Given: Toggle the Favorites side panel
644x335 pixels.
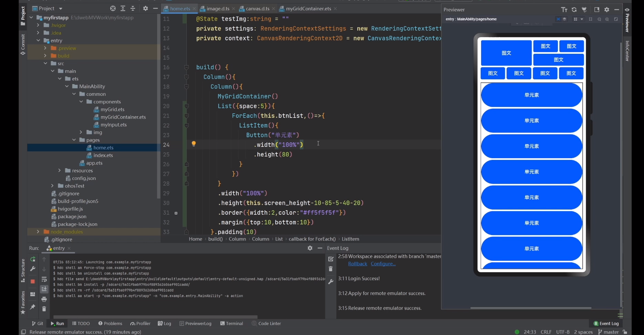Looking at the screenshot, I should 23,303.
